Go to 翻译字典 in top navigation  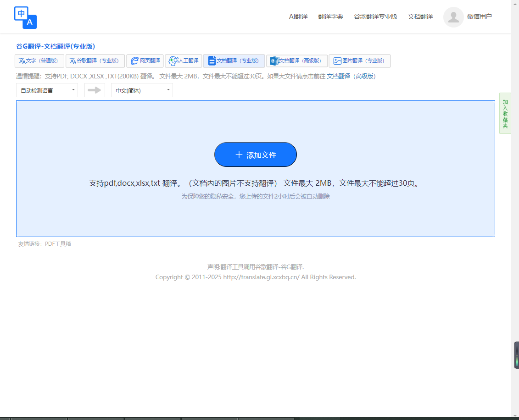331,17
